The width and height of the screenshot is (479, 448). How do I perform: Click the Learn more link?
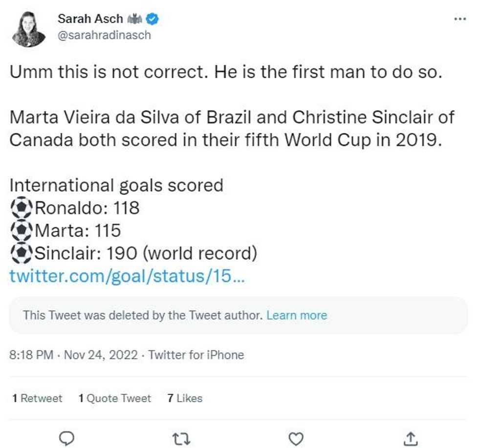(297, 315)
